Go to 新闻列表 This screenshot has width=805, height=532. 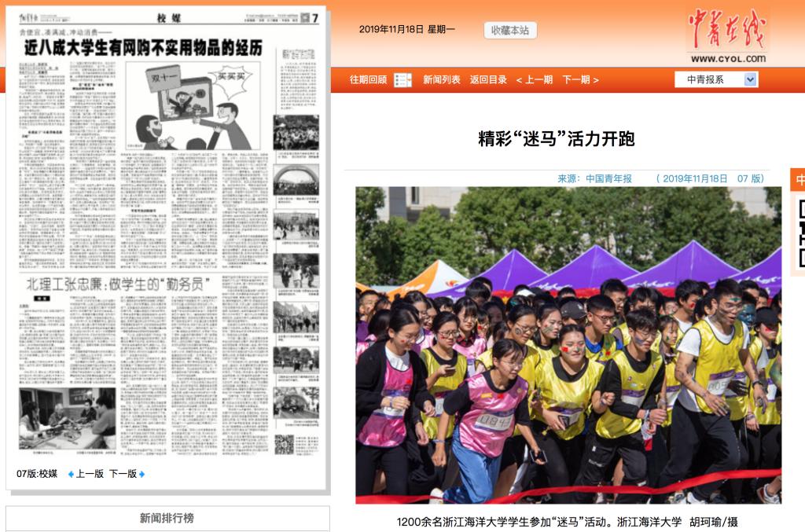[x=442, y=80]
